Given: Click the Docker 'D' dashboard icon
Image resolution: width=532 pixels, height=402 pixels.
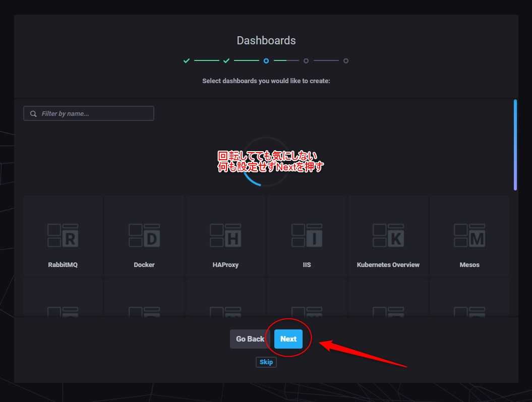Looking at the screenshot, I should pyautogui.click(x=144, y=235).
